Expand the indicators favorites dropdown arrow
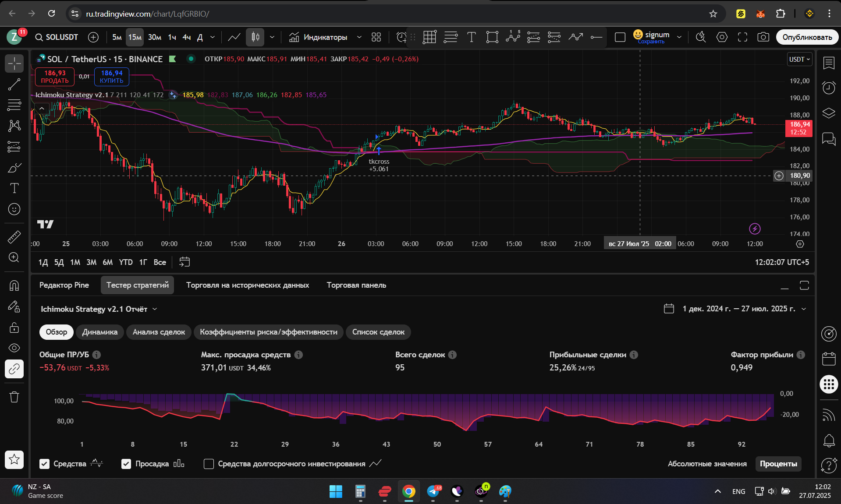Image resolution: width=841 pixels, height=504 pixels. coord(359,37)
